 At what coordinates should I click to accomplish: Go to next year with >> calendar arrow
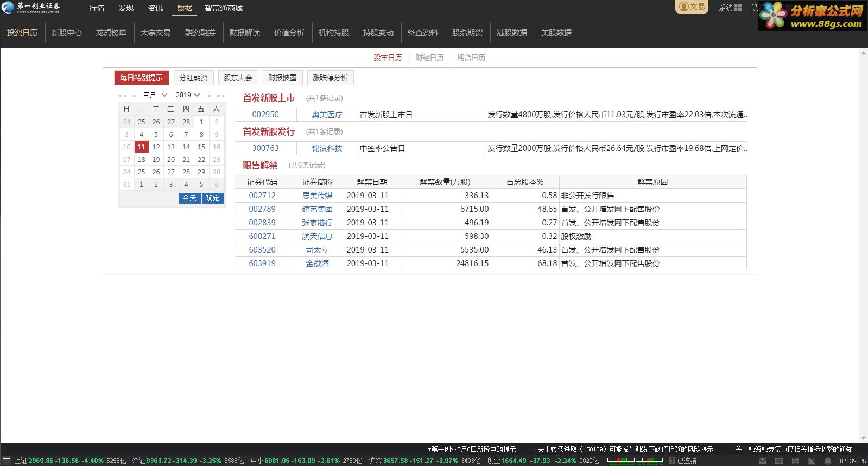(220, 96)
